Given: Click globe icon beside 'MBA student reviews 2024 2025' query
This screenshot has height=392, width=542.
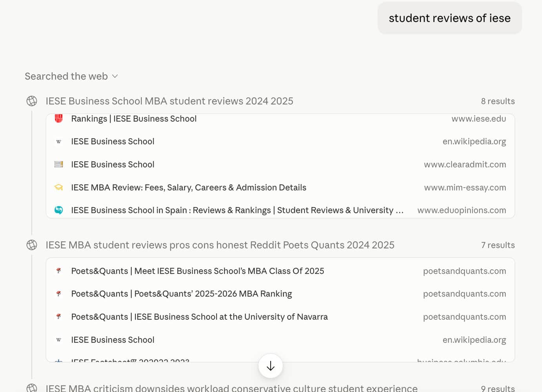Looking at the screenshot, I should point(32,101).
